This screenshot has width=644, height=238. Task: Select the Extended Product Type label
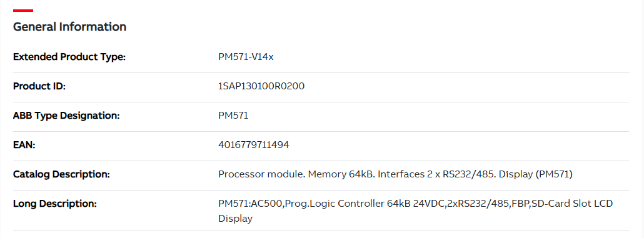(69, 57)
